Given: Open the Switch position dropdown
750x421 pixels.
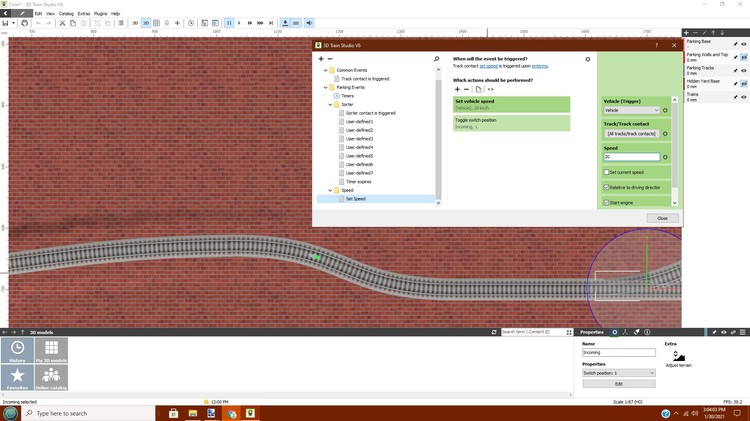Looking at the screenshot, I should click(x=618, y=373).
